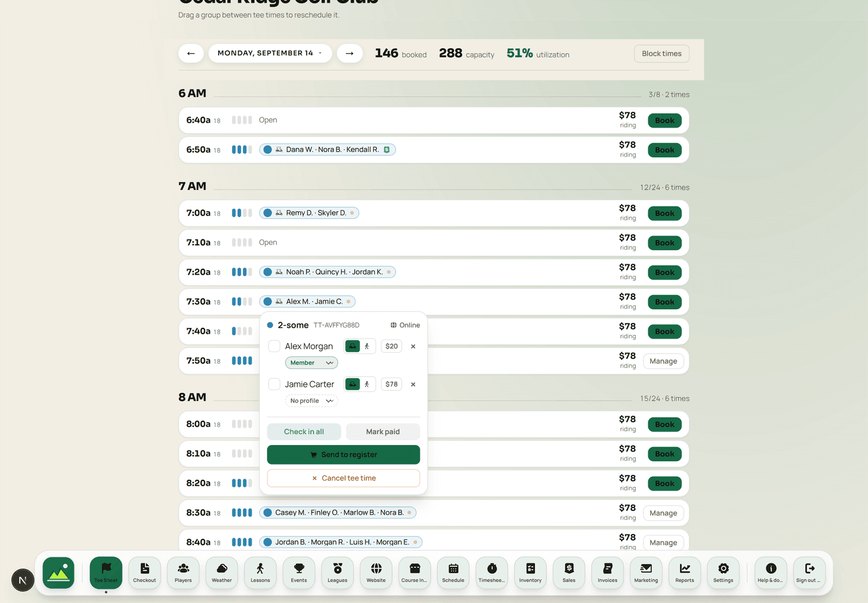Viewport: 868px width, 603px height.
Task: Open the Lessons dock icon
Action: [x=260, y=573]
